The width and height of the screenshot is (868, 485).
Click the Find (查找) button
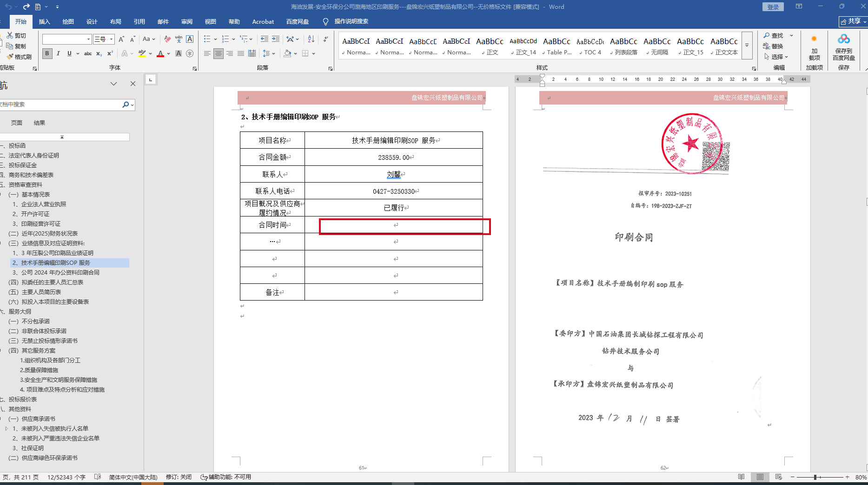click(773, 35)
